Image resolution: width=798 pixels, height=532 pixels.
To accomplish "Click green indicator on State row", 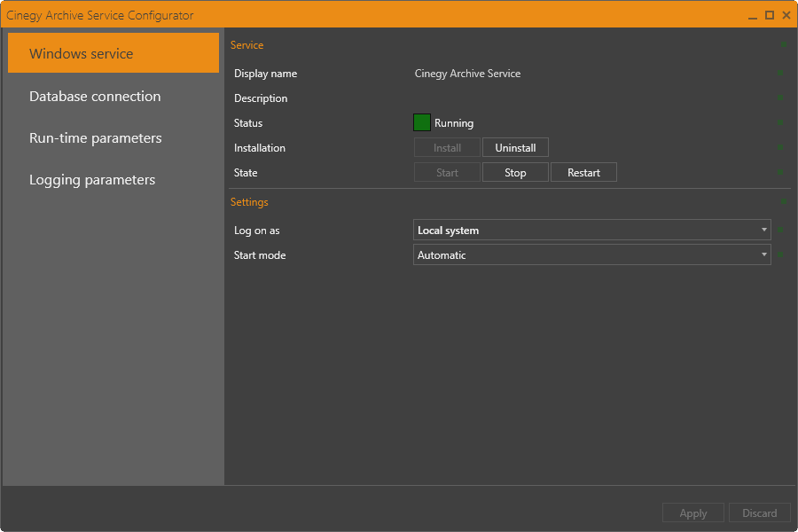I will click(x=780, y=173).
